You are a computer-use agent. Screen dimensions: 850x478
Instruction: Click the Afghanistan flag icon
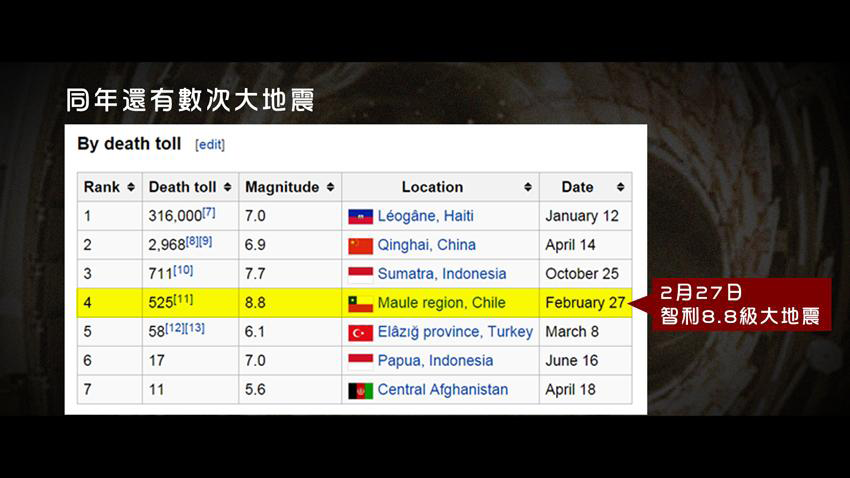click(360, 390)
